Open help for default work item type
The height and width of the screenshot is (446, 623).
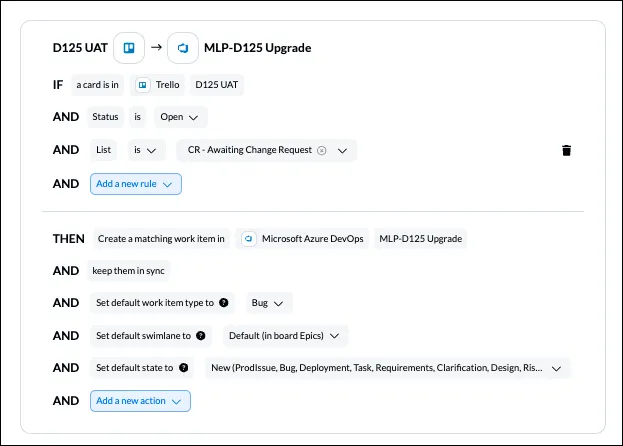[224, 303]
